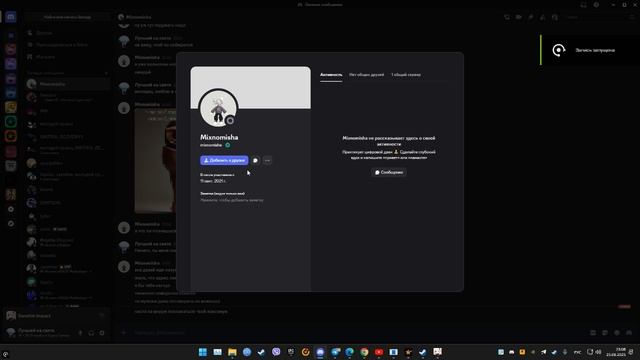Open Google Chrome from the taskbar
Image resolution: width=640 pixels, height=360 pixels.
point(364,352)
